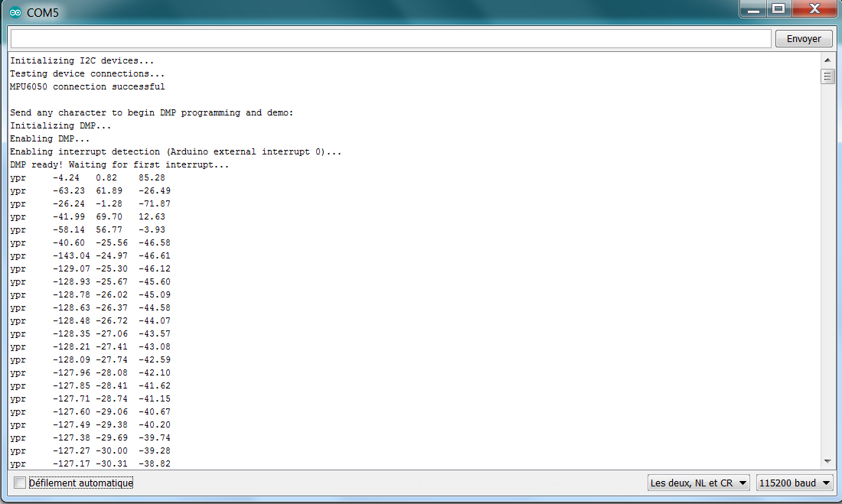The image size is (842, 504).
Task: Click the value -26.02 in the ypr output
Action: click(112, 294)
